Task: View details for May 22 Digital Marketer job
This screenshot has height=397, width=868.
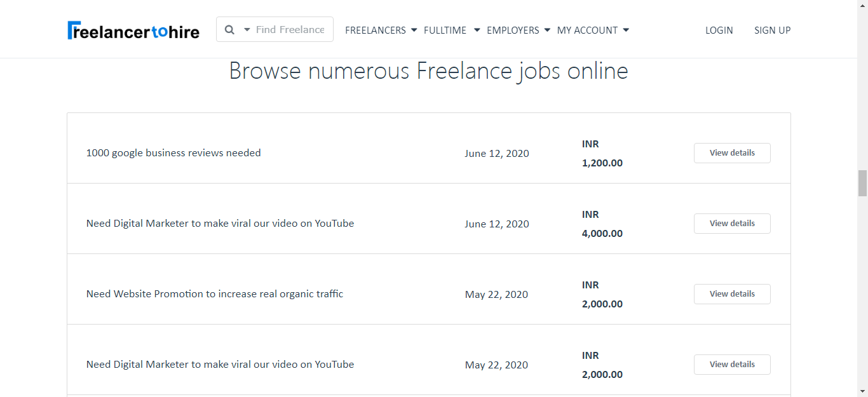Action: pos(732,365)
